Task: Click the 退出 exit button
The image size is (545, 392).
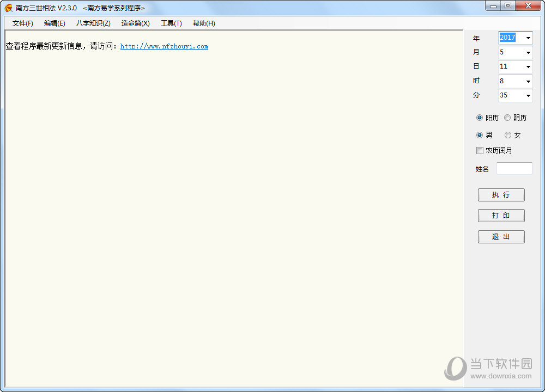Action: click(x=501, y=237)
